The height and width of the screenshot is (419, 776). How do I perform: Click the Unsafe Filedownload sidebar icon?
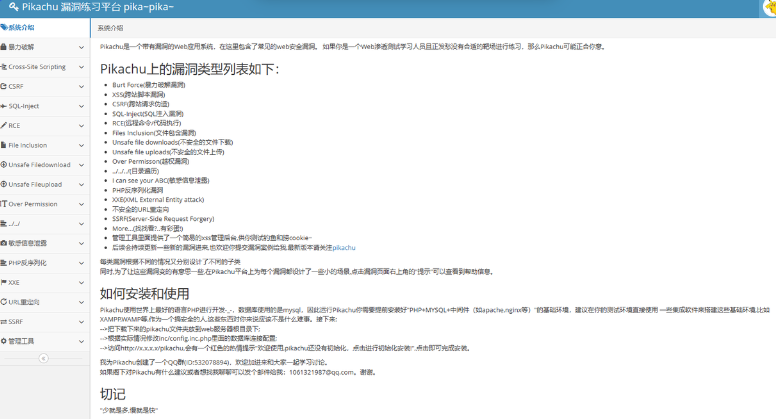[5, 164]
